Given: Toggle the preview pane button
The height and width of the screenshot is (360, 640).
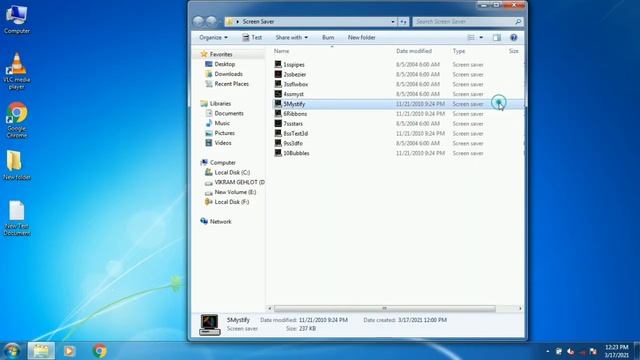Looking at the screenshot, I should coord(497,38).
